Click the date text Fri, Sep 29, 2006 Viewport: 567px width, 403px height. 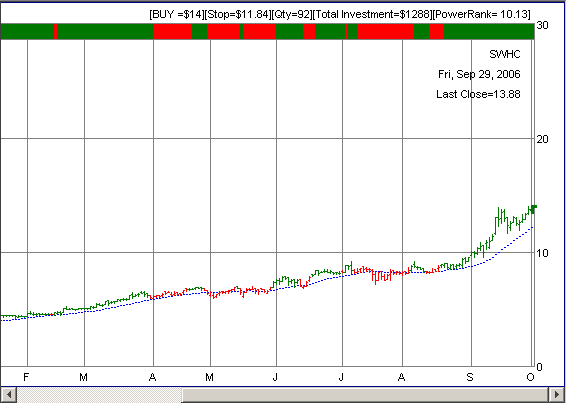(x=479, y=74)
